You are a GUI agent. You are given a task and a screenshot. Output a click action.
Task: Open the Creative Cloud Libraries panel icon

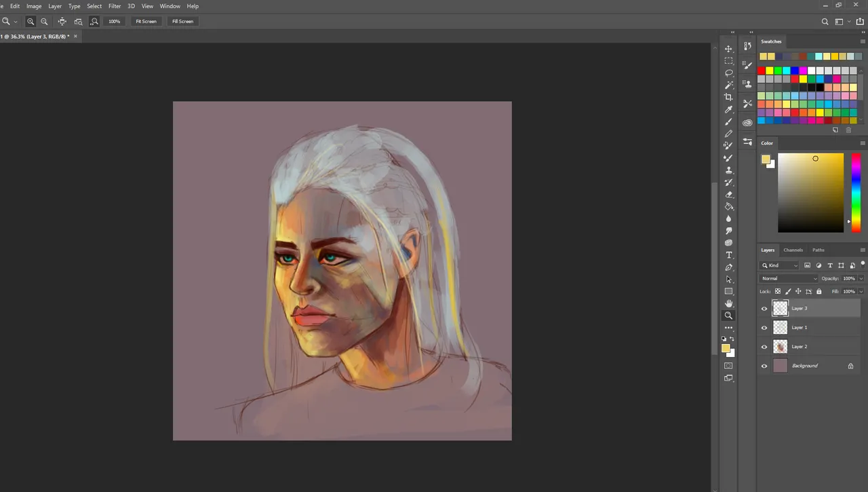tap(747, 123)
